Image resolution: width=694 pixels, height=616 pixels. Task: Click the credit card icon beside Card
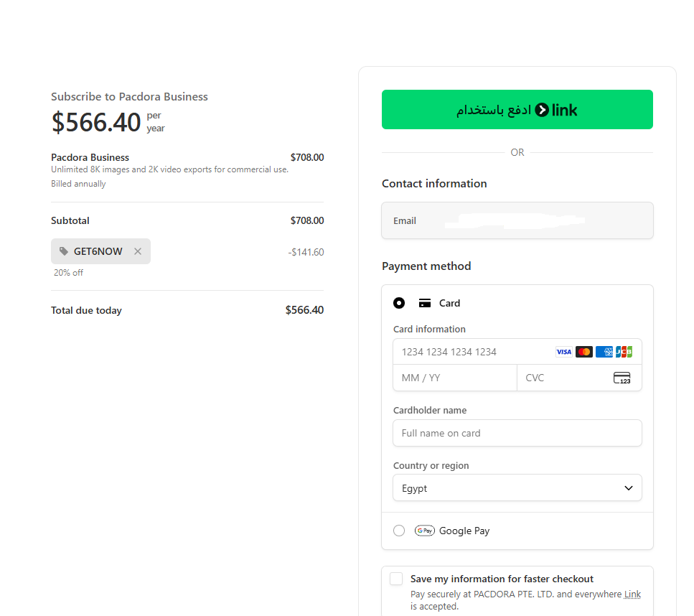point(424,303)
